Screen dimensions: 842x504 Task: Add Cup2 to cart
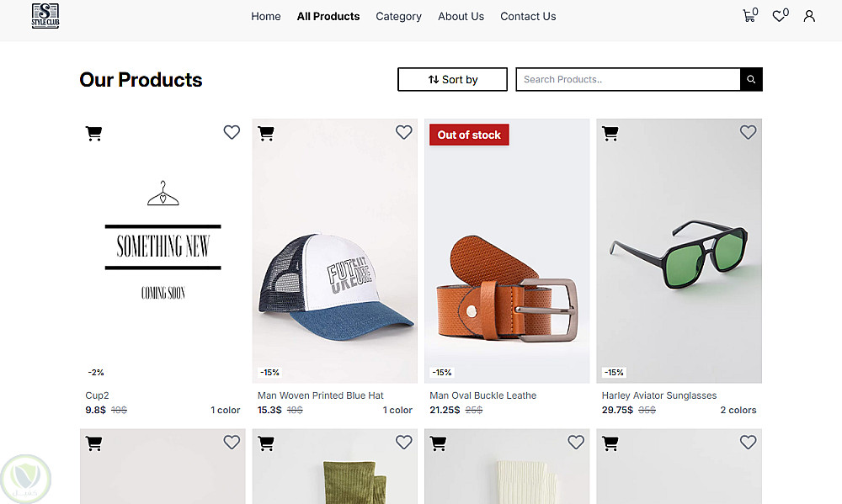click(94, 133)
